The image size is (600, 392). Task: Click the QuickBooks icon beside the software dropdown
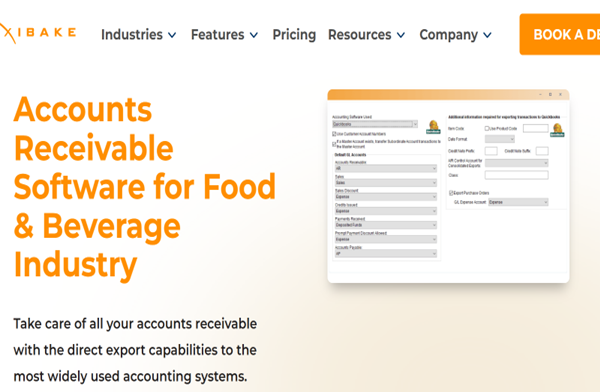(x=433, y=127)
